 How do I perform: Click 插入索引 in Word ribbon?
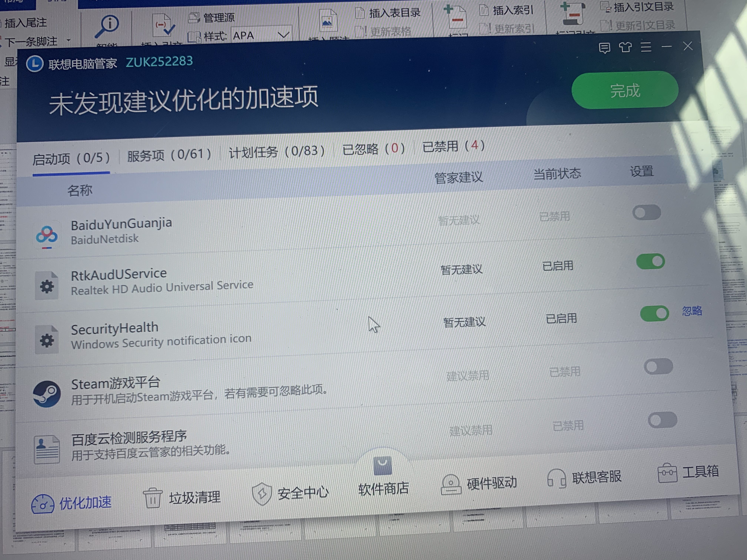506,11
